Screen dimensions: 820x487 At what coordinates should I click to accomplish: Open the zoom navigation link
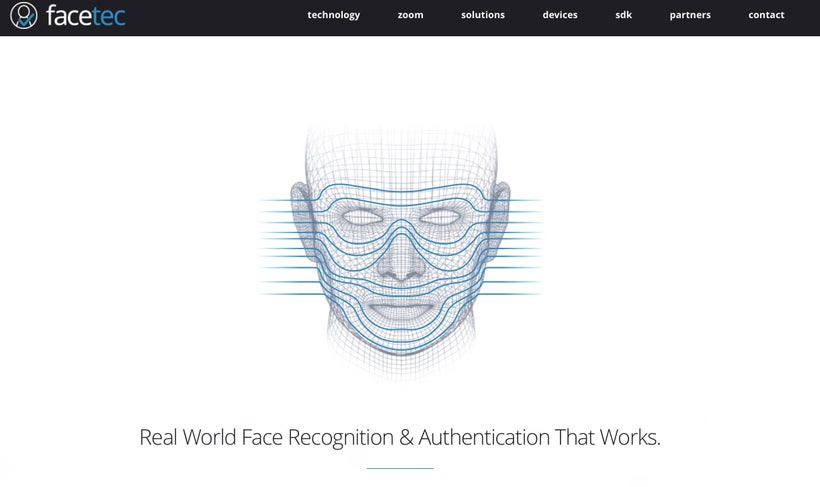pyautogui.click(x=411, y=15)
